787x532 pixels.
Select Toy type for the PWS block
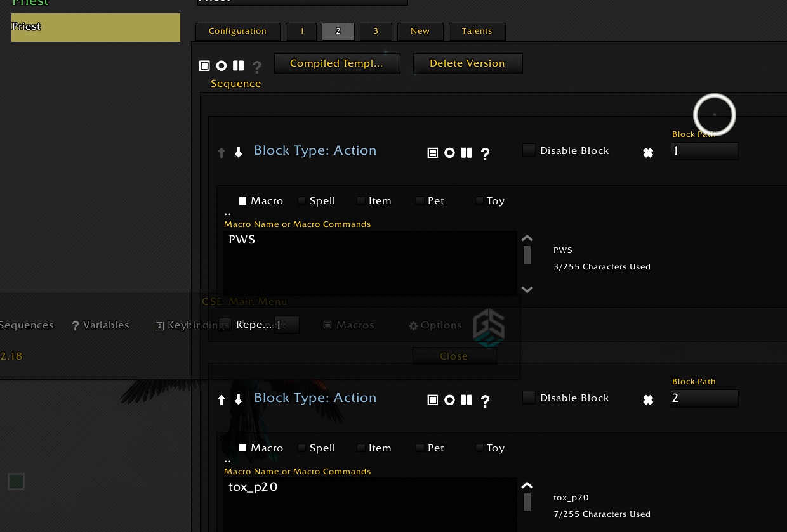[x=479, y=201]
